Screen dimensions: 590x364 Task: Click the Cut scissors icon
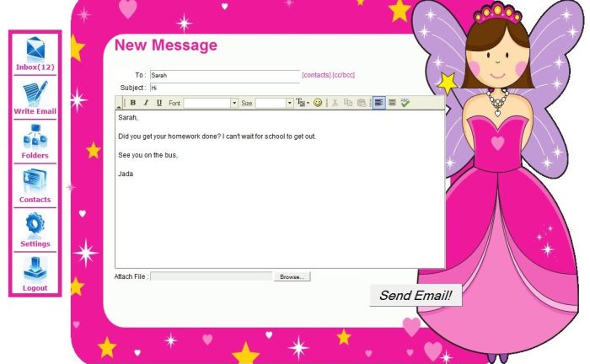coord(335,103)
